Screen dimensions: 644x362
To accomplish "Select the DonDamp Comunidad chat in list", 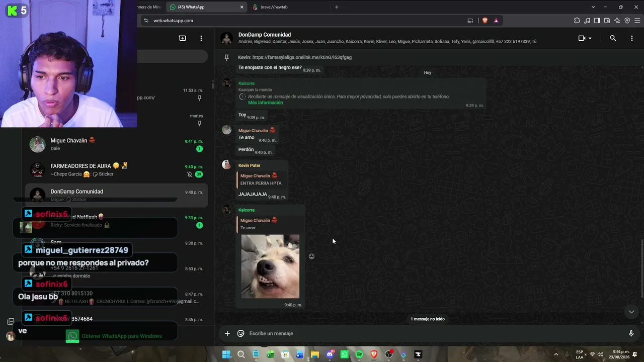I will [x=116, y=195].
